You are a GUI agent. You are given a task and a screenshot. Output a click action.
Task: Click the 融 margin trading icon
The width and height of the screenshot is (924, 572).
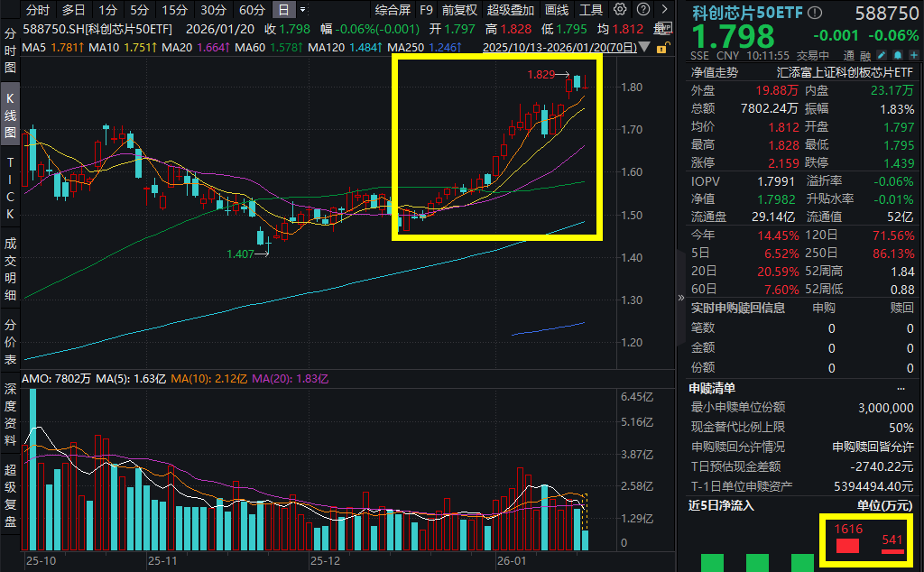[866, 56]
